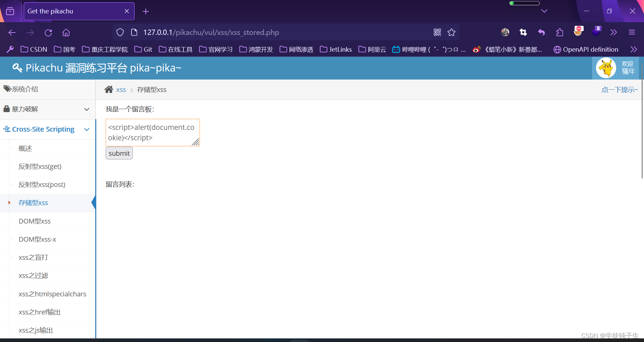The width and height of the screenshot is (644, 342).
Task: Select xss之过滤 menu item
Action: coord(48,276)
